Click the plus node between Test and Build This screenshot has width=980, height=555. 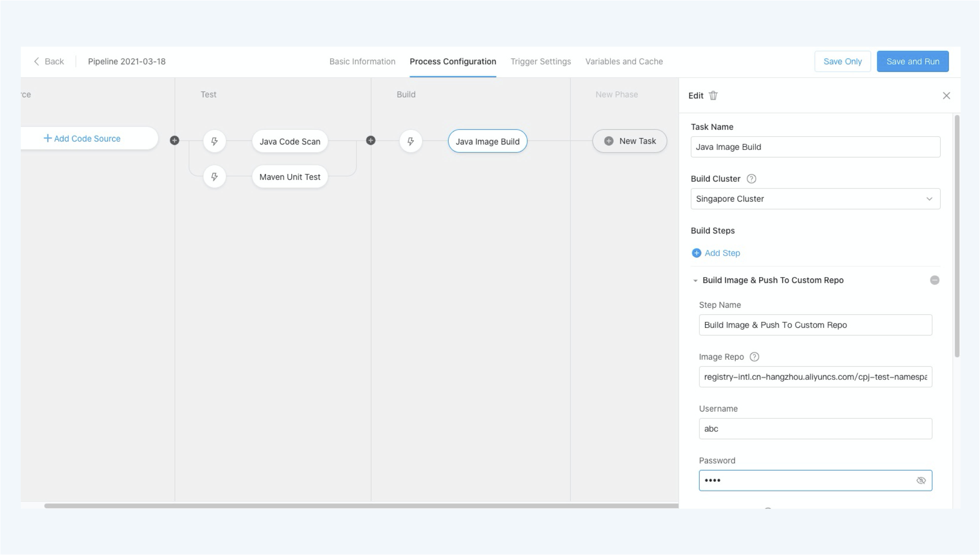pos(371,140)
